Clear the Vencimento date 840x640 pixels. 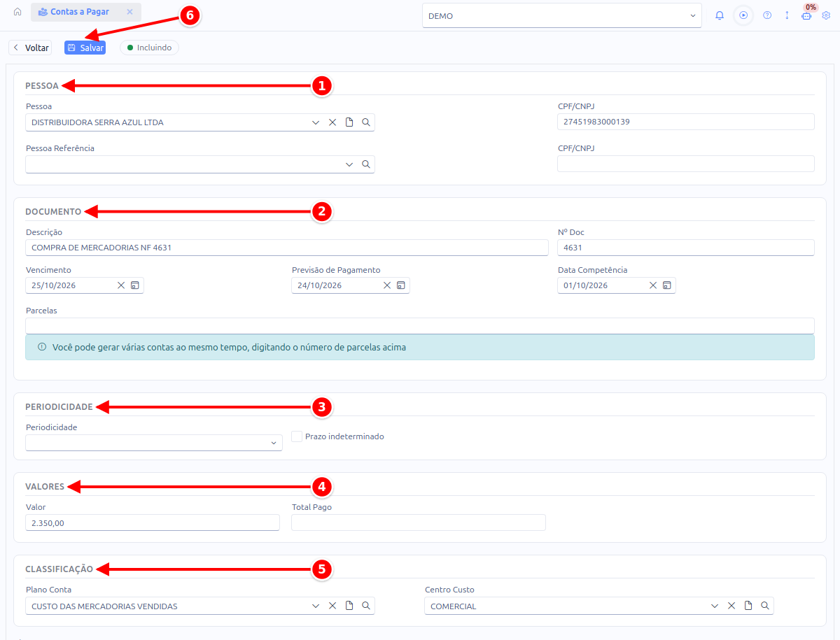coord(121,285)
